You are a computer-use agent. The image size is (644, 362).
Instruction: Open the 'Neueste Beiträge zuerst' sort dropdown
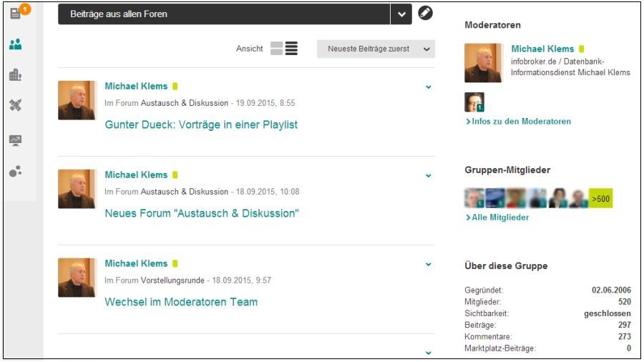point(376,49)
